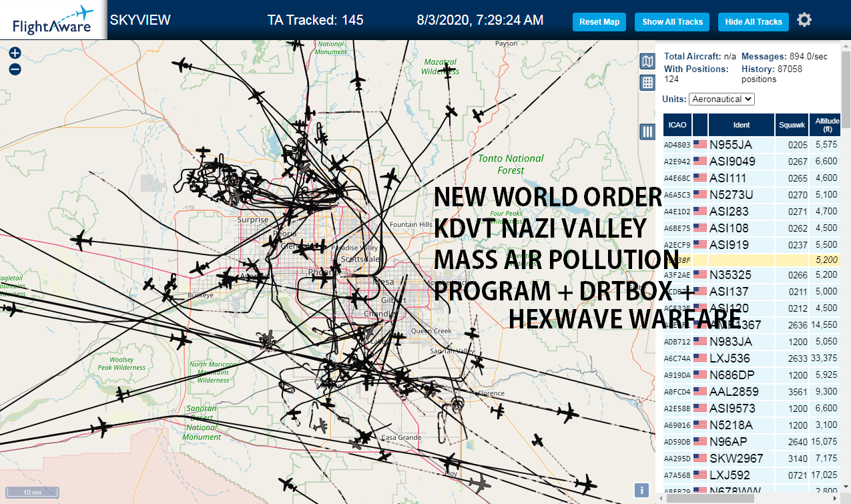Sort the table by Squawk column

(x=792, y=125)
